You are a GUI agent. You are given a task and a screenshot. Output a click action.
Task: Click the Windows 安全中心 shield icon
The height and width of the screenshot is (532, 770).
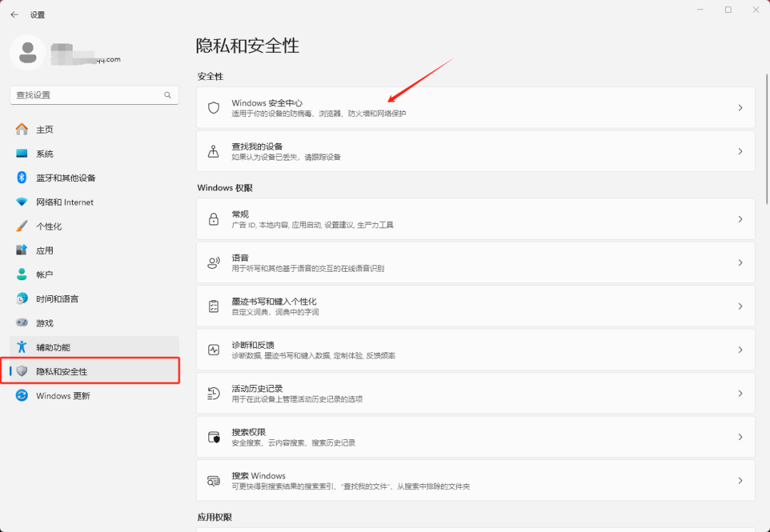pyautogui.click(x=213, y=107)
